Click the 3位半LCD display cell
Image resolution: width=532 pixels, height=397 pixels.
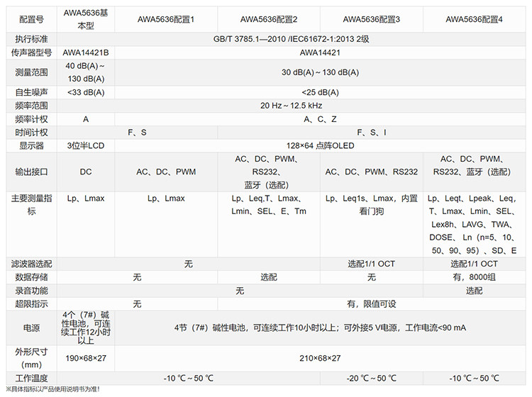pos(86,146)
